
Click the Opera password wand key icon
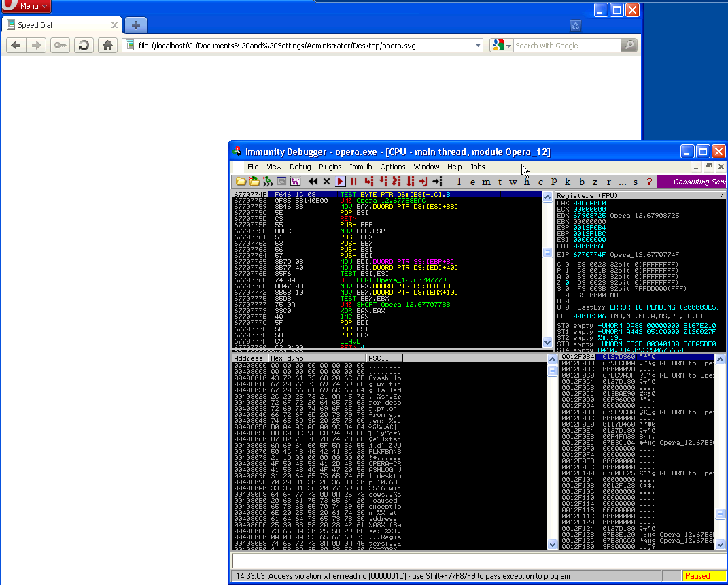pos(60,46)
